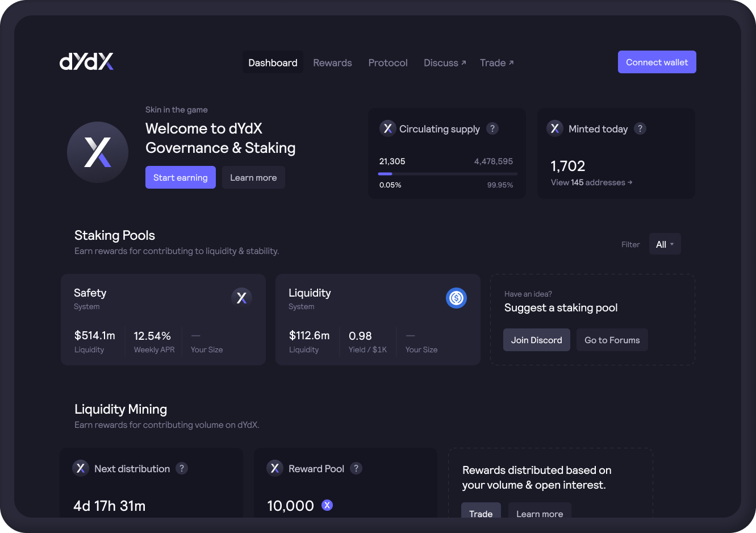Screen dimensions: 756x533
Task: Click the Reward Pool token icon
Action: click(275, 468)
